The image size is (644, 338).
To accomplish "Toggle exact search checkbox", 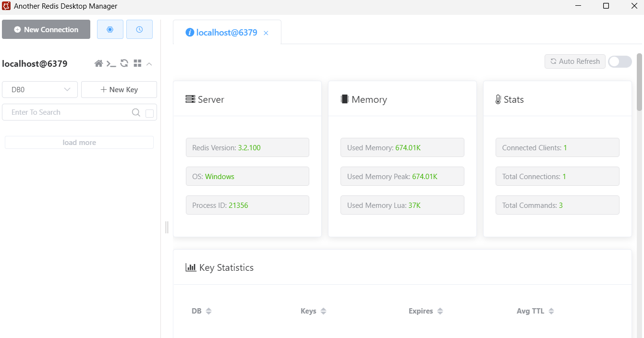I will point(149,113).
